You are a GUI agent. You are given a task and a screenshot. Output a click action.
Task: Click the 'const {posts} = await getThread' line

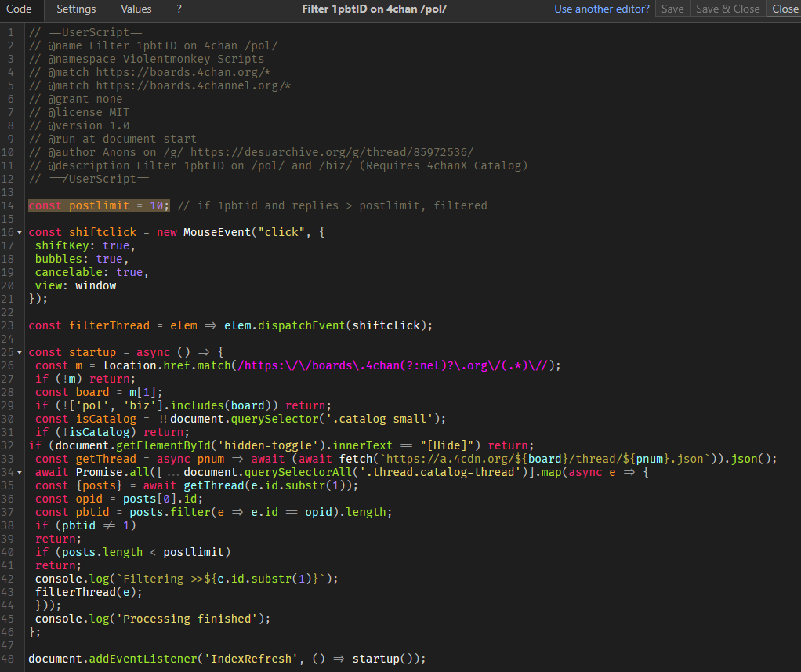(x=197, y=485)
